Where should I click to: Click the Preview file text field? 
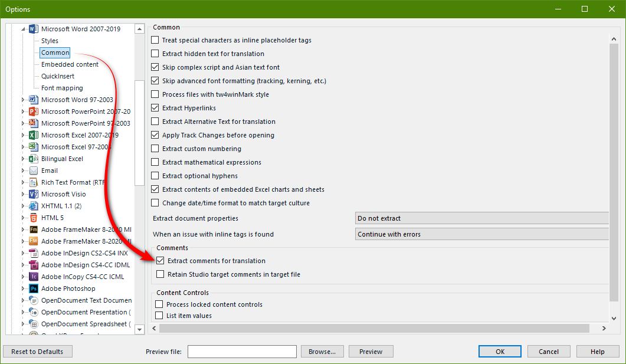tap(242, 352)
